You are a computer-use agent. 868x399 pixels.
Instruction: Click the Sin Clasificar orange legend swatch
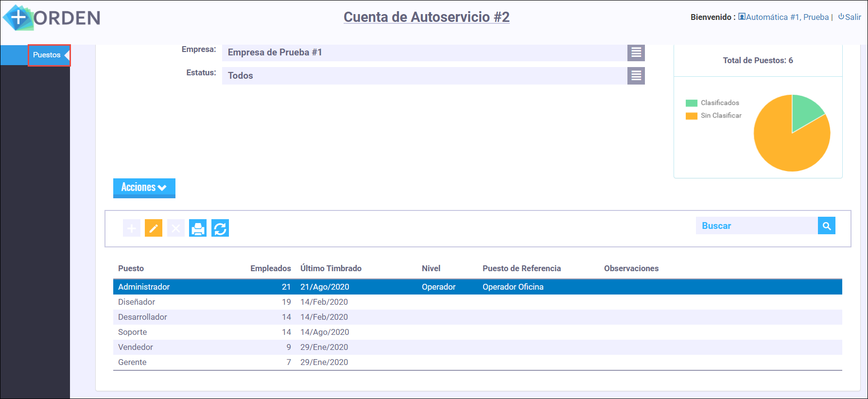tap(691, 116)
